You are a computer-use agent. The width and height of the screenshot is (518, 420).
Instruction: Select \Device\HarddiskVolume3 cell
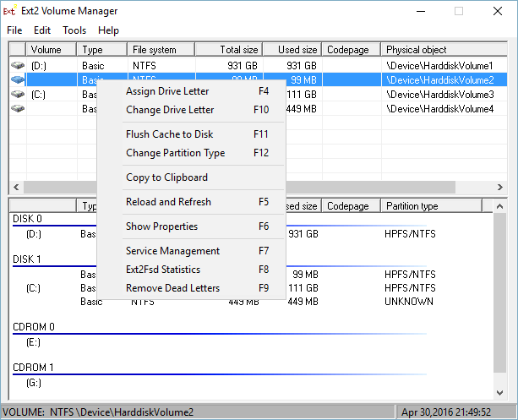click(x=439, y=95)
